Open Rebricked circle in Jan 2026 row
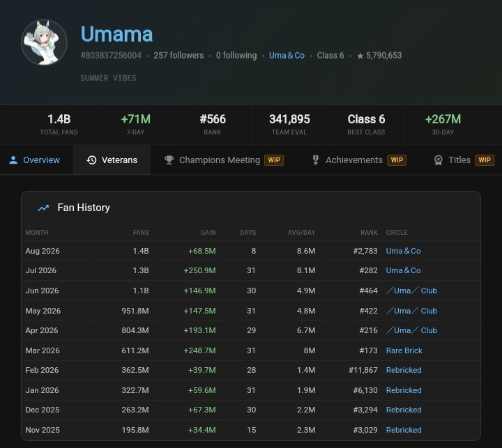 pyautogui.click(x=404, y=390)
